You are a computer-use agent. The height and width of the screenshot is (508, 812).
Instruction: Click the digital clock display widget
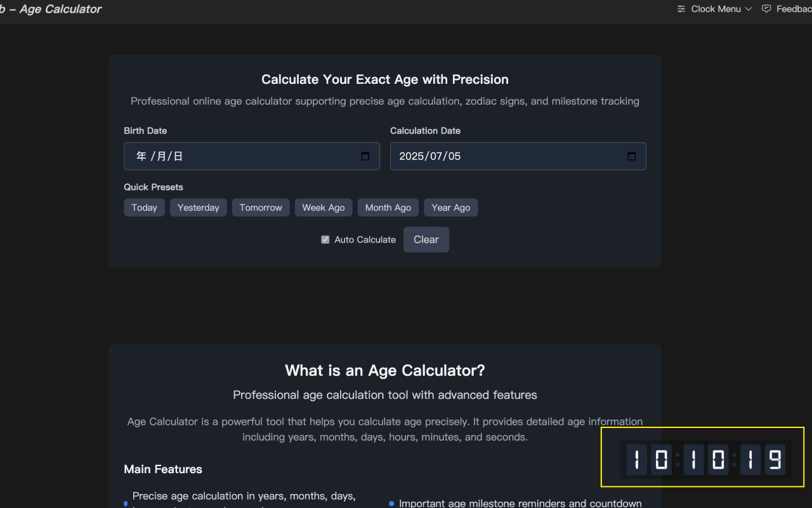coord(704,458)
